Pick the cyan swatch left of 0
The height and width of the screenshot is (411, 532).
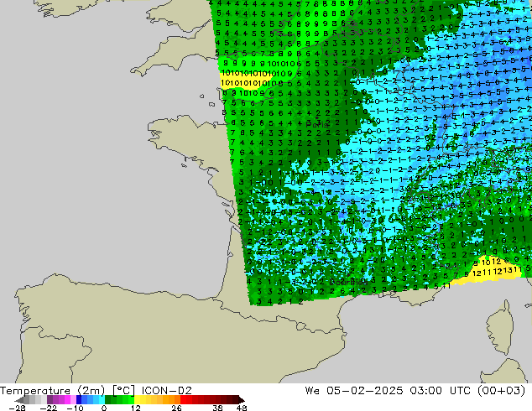[102, 400]
